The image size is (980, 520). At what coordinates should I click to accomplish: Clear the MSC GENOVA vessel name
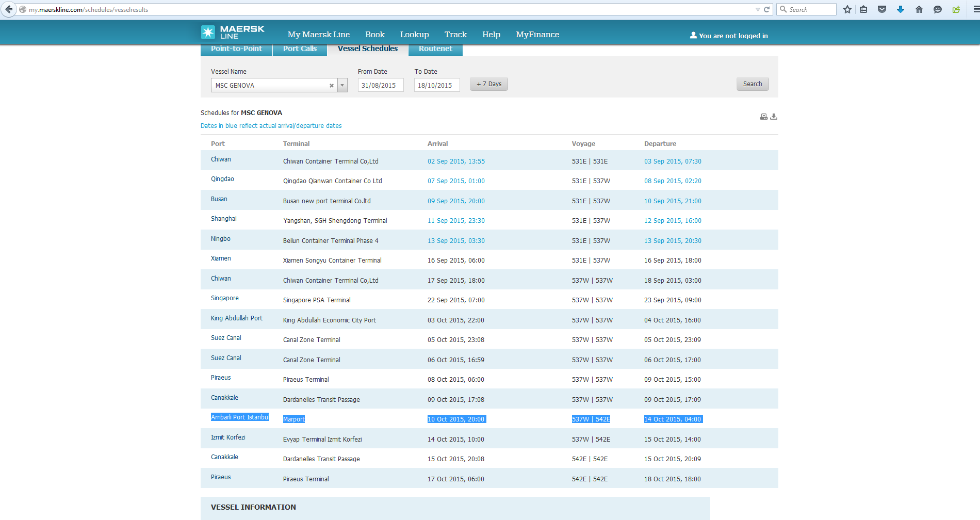coord(332,86)
